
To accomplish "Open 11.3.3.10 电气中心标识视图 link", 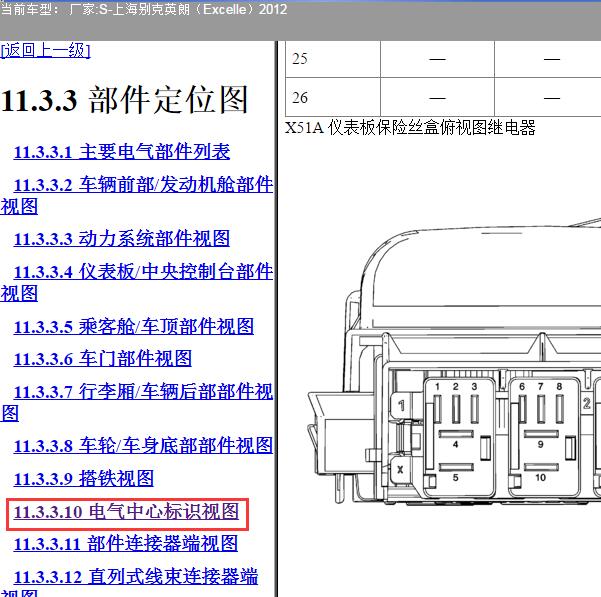I will pos(126,512).
